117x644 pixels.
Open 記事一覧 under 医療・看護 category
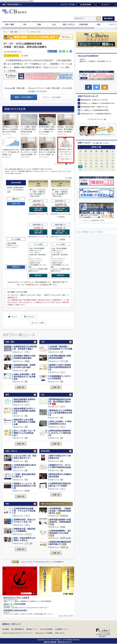(21, 387)
